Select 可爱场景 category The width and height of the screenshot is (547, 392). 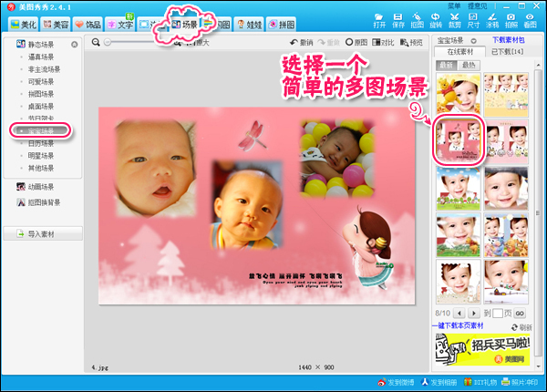(41, 82)
